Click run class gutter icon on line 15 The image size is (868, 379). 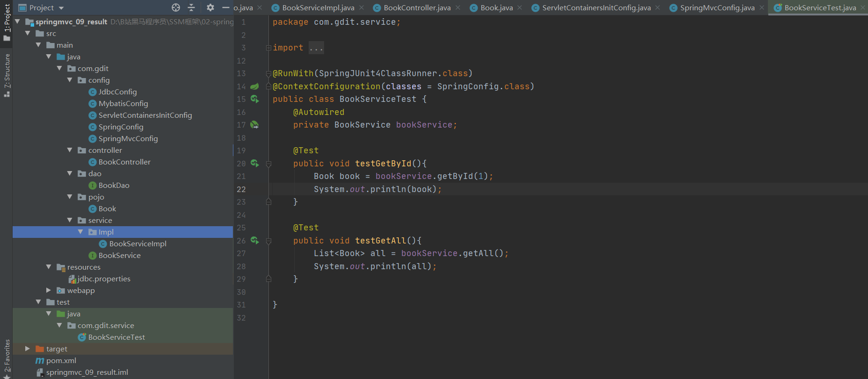click(254, 99)
